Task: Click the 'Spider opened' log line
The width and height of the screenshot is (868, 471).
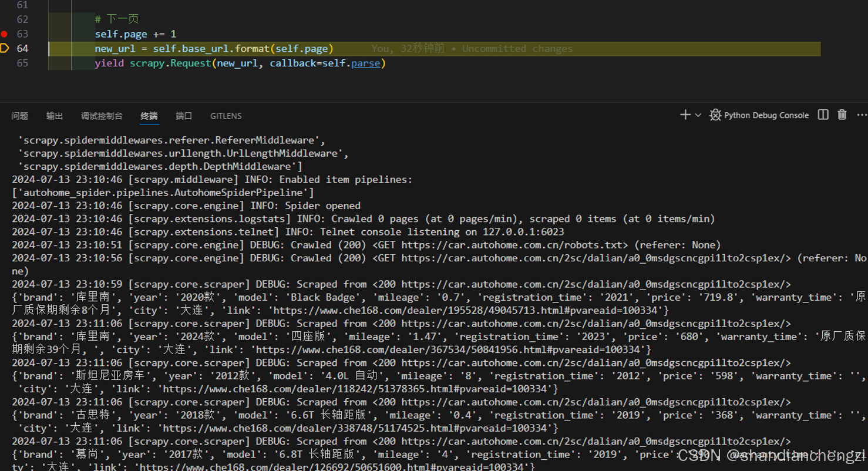Action: (x=186, y=206)
